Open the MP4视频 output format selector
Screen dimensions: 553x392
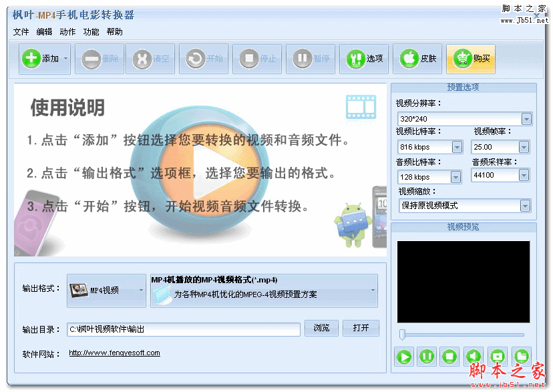(x=106, y=290)
